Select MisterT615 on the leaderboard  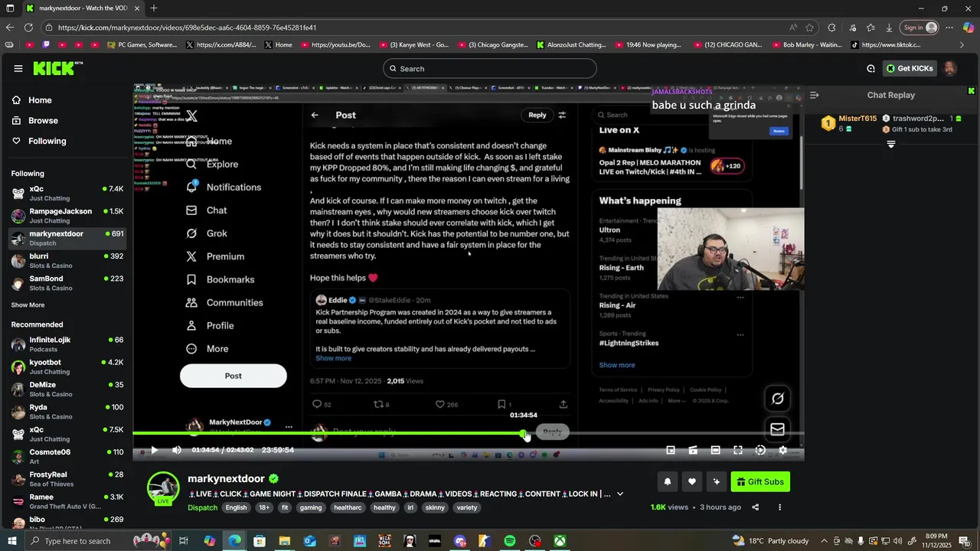(x=857, y=119)
